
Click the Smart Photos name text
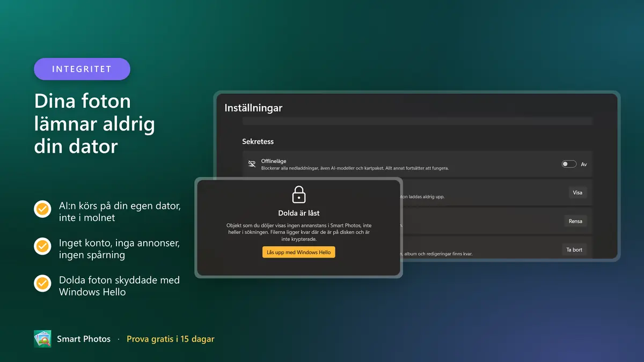point(84,339)
